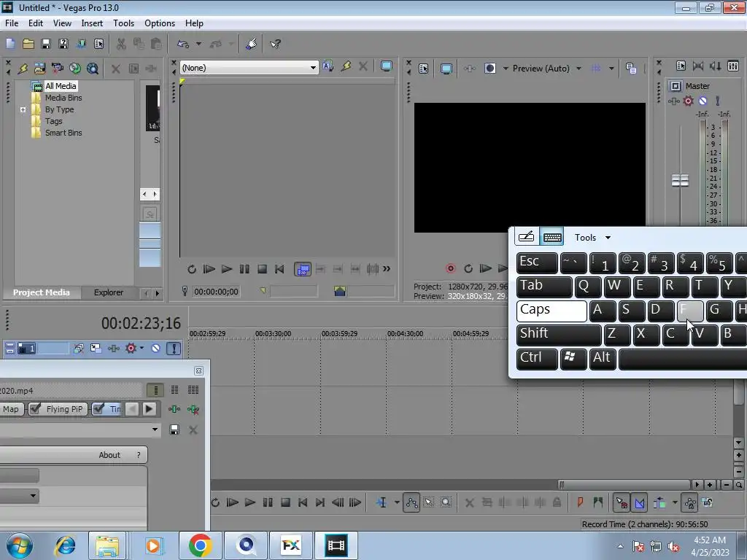Open edit tool dropdown arrow on timeline toolbar
The width and height of the screenshot is (747, 560).
coord(396,502)
